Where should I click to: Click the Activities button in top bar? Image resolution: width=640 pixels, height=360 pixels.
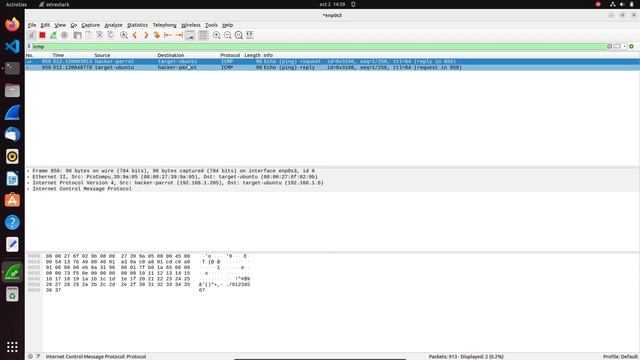point(16,4)
